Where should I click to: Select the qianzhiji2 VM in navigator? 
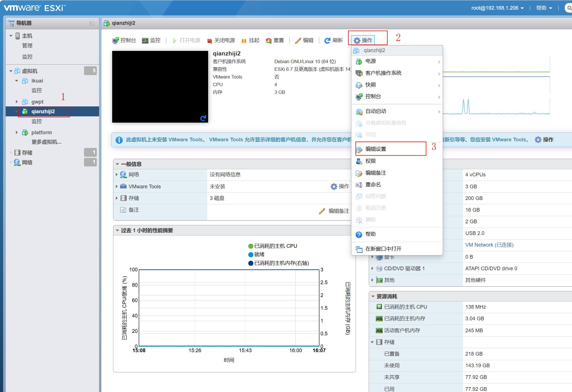point(43,112)
